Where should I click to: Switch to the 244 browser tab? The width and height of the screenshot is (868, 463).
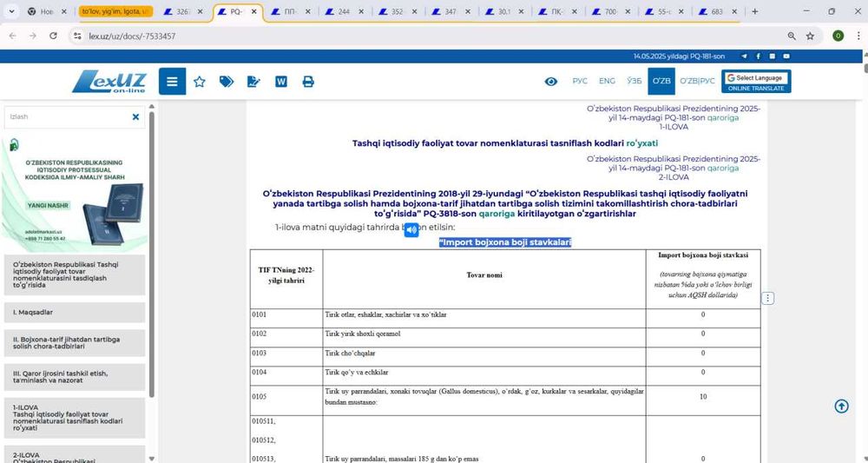[x=344, y=11]
